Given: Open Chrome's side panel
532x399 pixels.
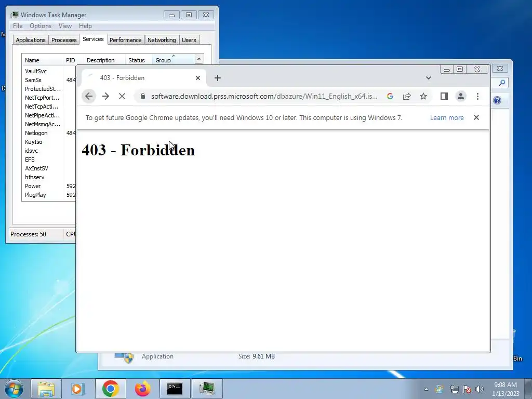Looking at the screenshot, I should tap(444, 96).
